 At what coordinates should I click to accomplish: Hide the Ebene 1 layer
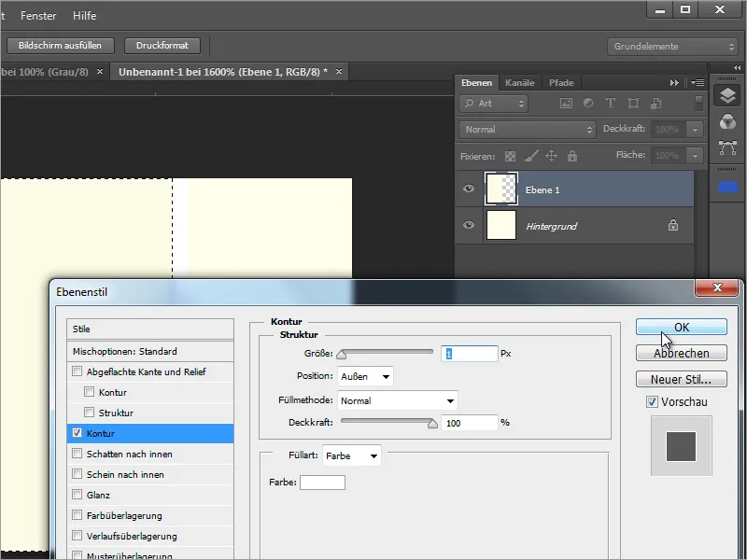(469, 189)
